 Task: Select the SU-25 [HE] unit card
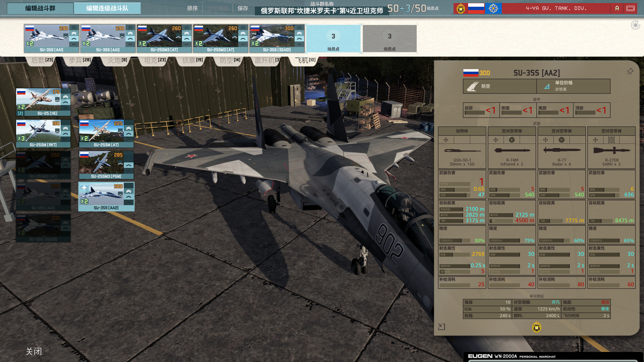point(43,102)
